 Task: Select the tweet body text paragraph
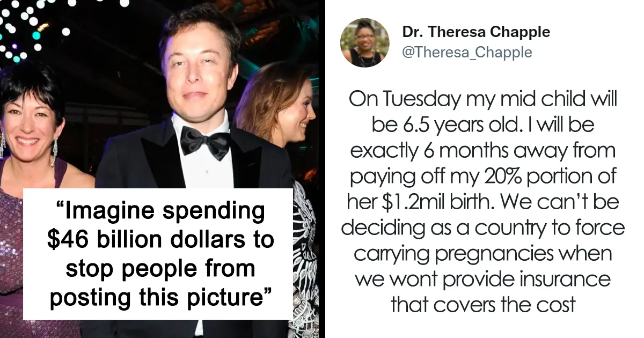point(483,202)
